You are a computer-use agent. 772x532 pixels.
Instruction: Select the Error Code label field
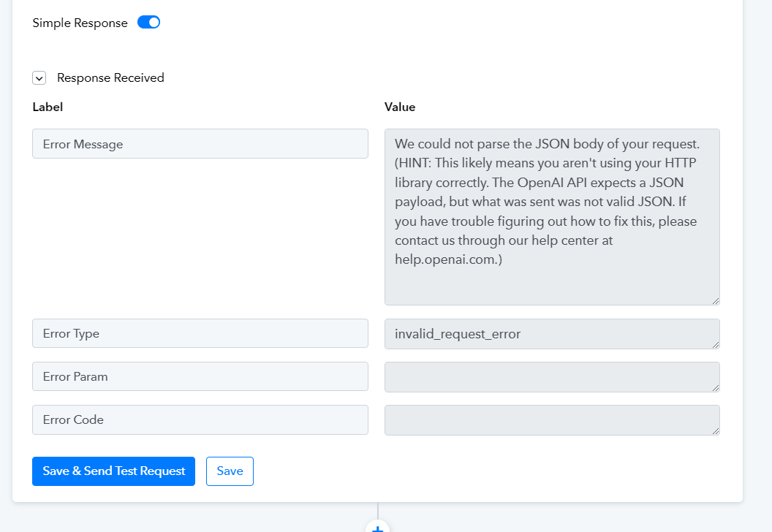200,419
